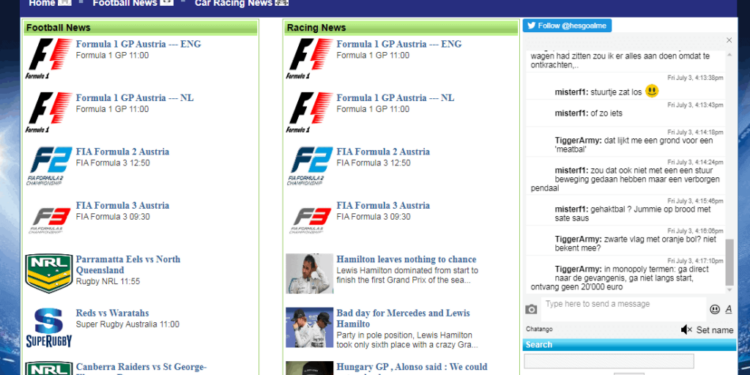Viewport: 750px width, 375px height.
Task: Click the NRL logo beside Parramatta Eels
Action: 49,274
